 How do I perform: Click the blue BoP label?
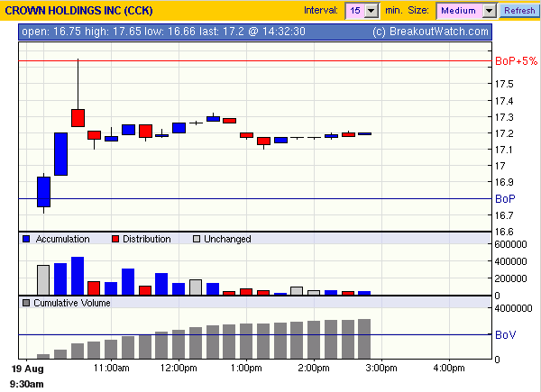click(x=505, y=199)
